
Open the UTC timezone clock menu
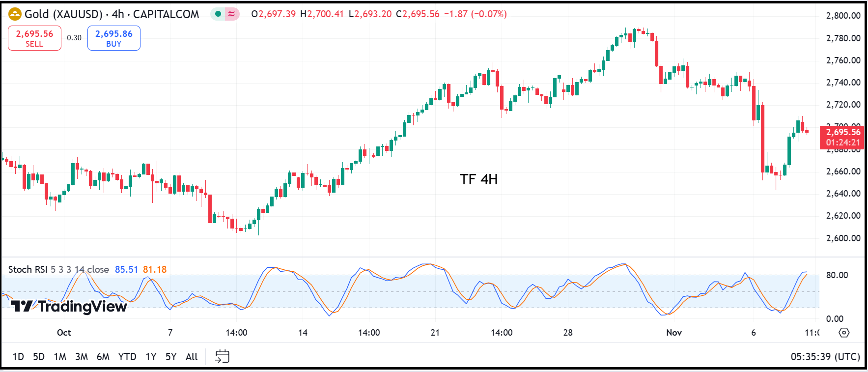pyautogui.click(x=825, y=357)
